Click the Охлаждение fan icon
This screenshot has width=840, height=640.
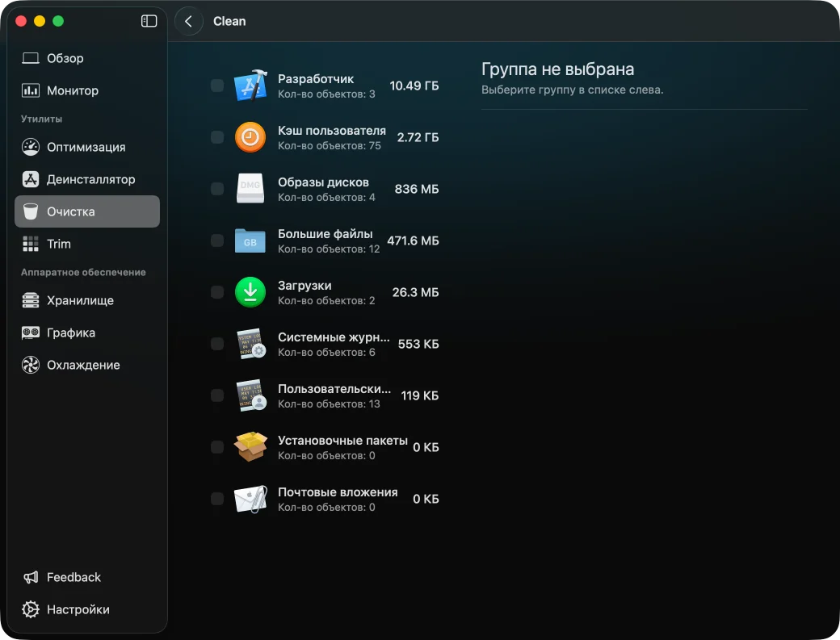click(31, 365)
